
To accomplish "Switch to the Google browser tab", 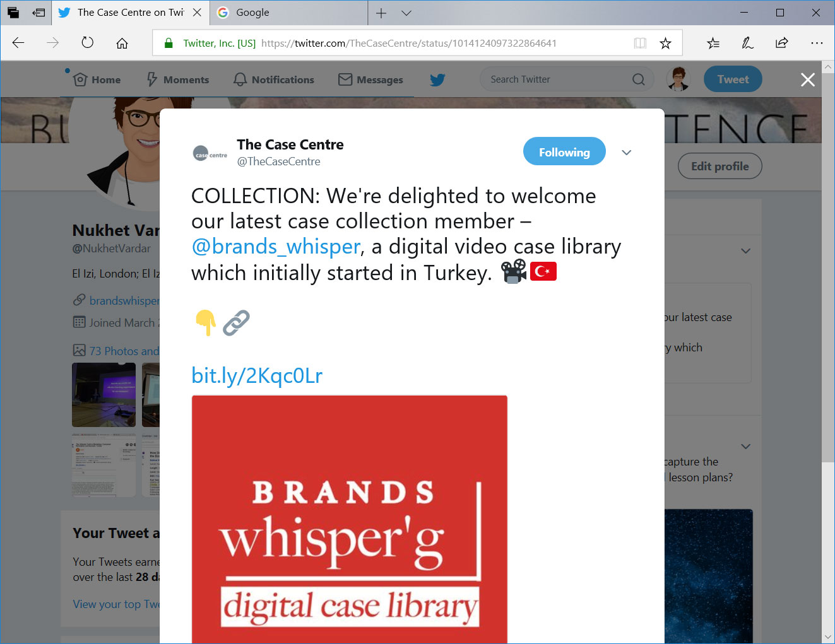I will [x=290, y=13].
